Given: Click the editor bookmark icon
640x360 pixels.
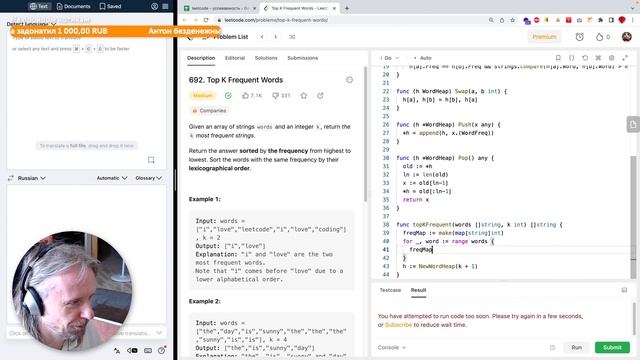Looking at the screenshot, I should pyautogui.click(x=558, y=58).
